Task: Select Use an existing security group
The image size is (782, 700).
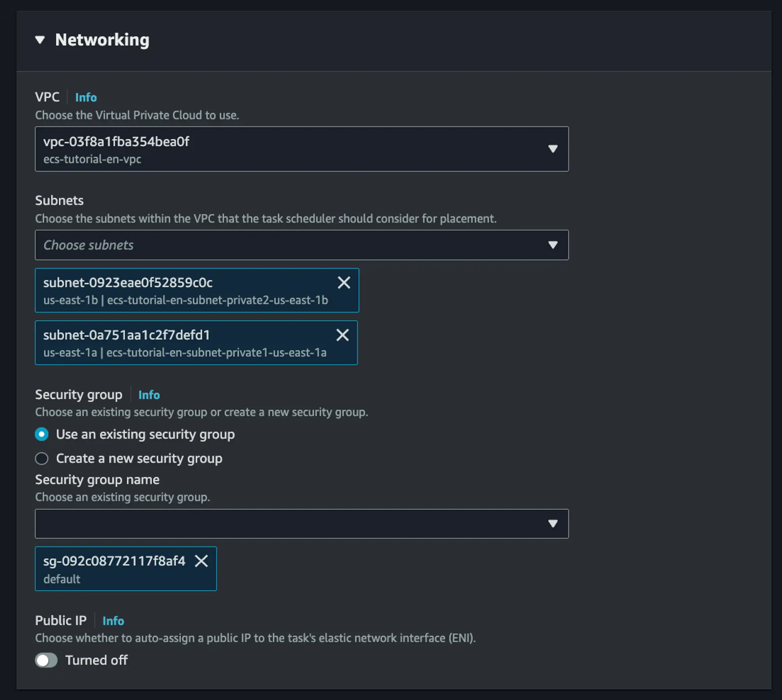Action: 42,434
